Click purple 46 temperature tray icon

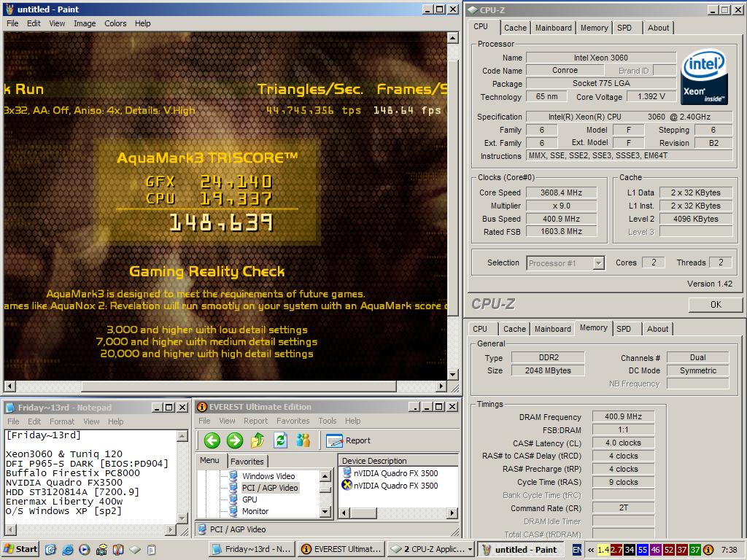[656, 550]
